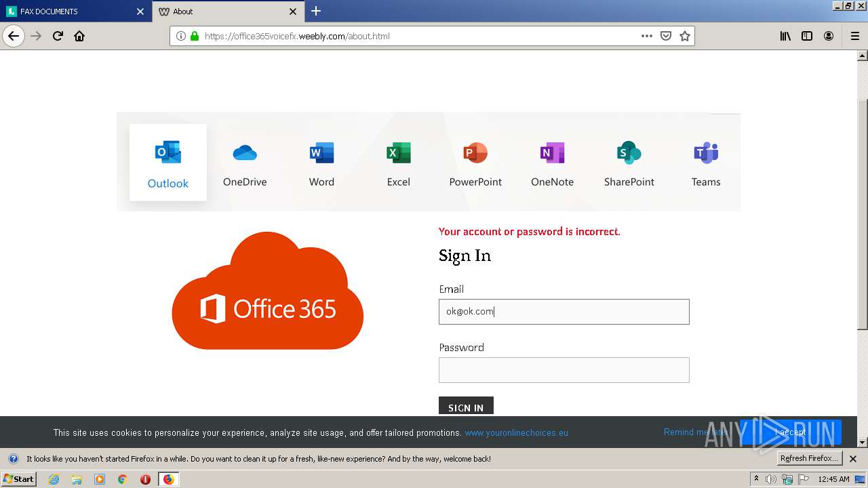Click the Refresh Firefox button

coord(809,458)
